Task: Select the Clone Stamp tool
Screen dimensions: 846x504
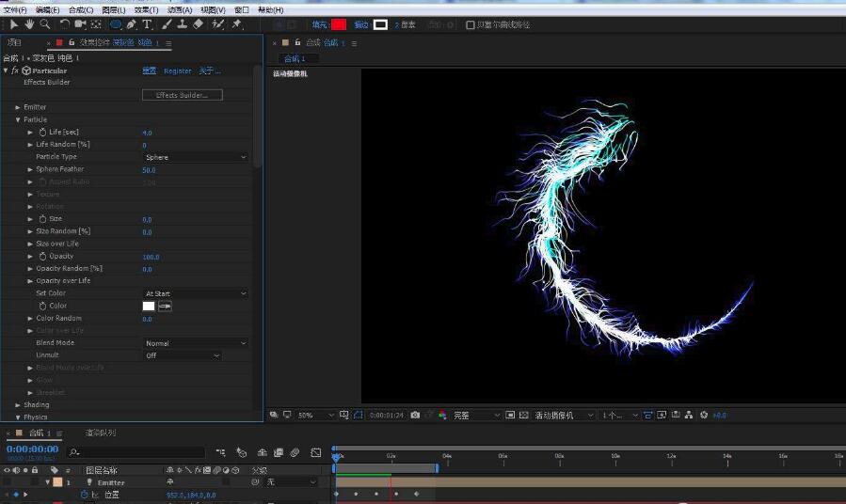Action: 183,24
